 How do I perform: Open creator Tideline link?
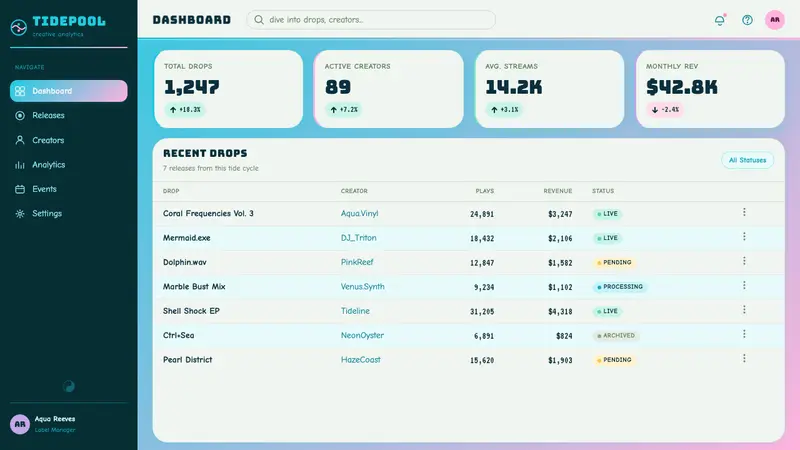[x=355, y=311]
